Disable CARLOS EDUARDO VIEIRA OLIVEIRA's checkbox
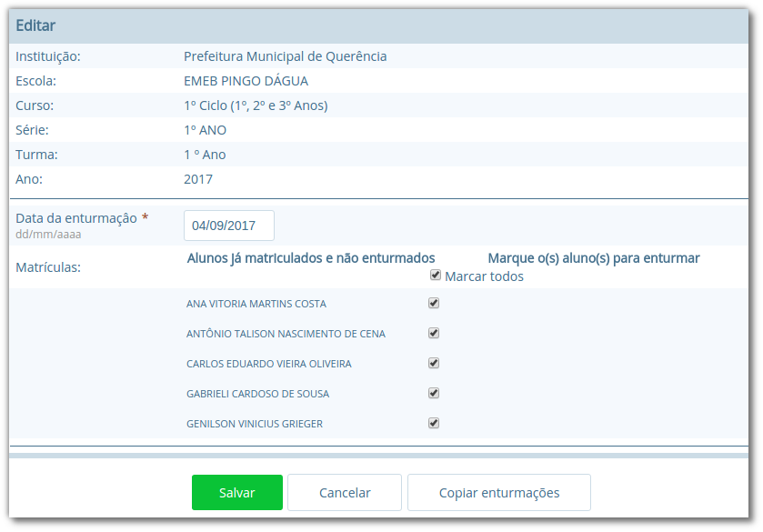This screenshot has height=532, width=763. pyautogui.click(x=434, y=362)
